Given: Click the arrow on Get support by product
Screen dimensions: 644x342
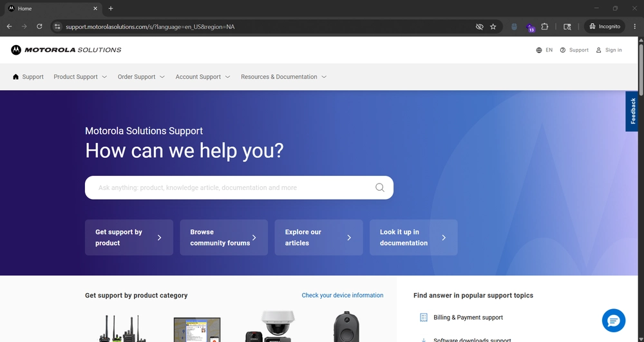Looking at the screenshot, I should pyautogui.click(x=159, y=237).
